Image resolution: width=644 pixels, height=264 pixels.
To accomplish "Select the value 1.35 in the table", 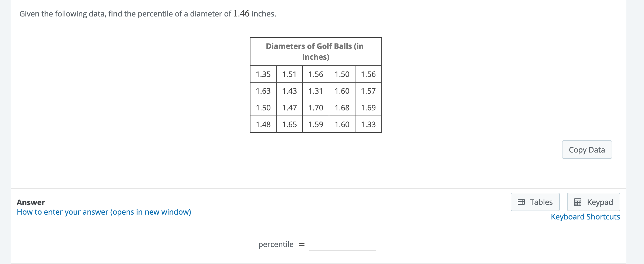I will tap(263, 74).
